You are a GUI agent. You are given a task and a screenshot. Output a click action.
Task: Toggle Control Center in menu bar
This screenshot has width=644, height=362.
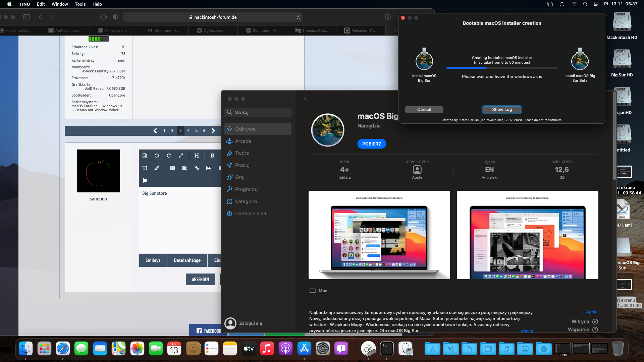(596, 4)
